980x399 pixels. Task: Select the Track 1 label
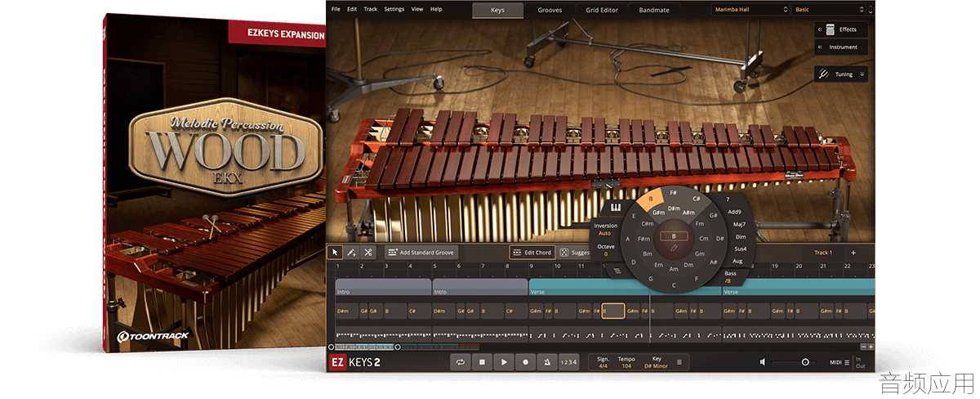click(x=823, y=253)
